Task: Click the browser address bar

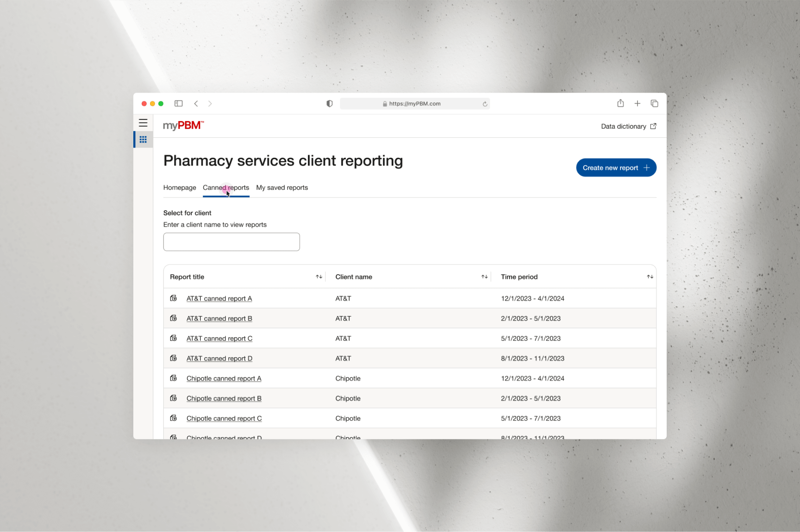Action: pyautogui.click(x=414, y=104)
